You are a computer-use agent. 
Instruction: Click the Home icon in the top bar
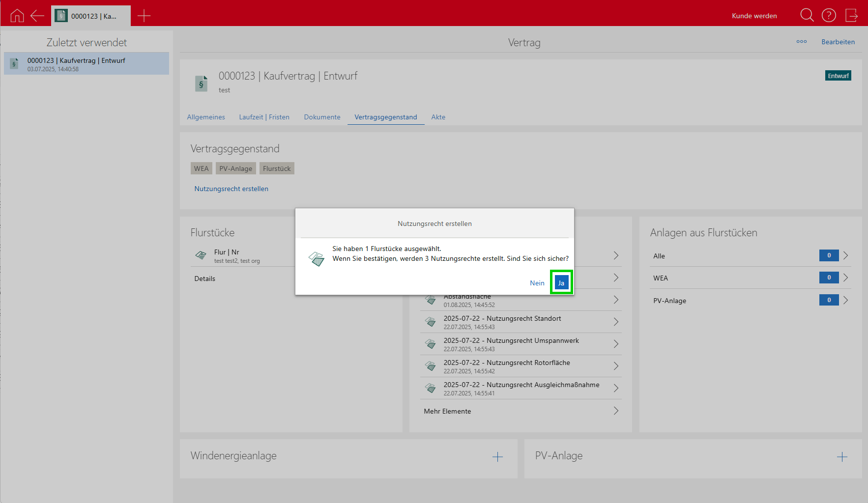[x=17, y=16]
